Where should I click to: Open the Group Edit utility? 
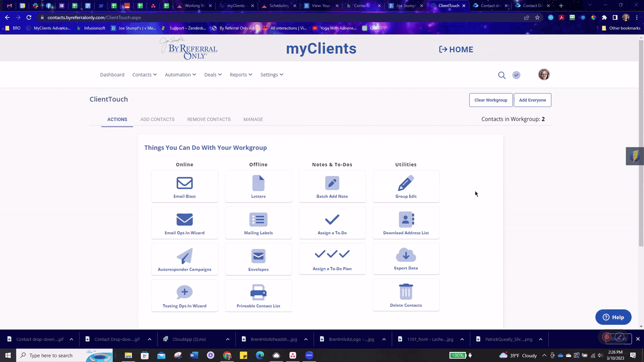(406, 187)
